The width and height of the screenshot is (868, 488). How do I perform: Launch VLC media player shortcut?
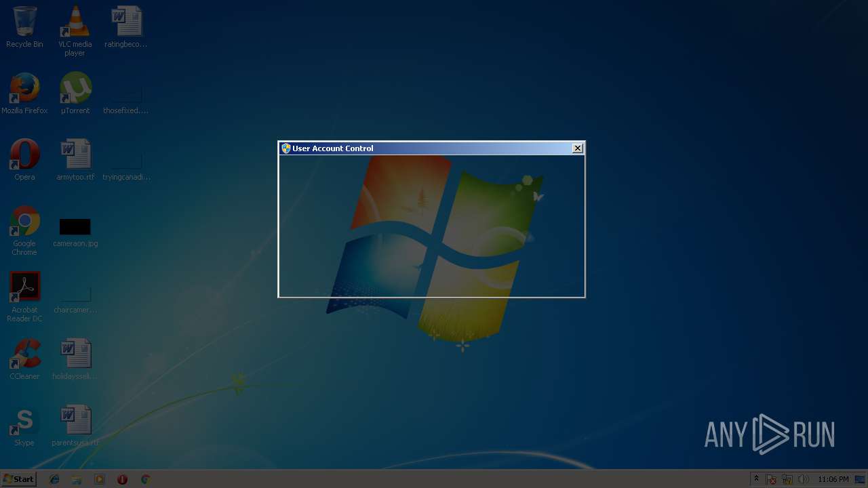75,31
